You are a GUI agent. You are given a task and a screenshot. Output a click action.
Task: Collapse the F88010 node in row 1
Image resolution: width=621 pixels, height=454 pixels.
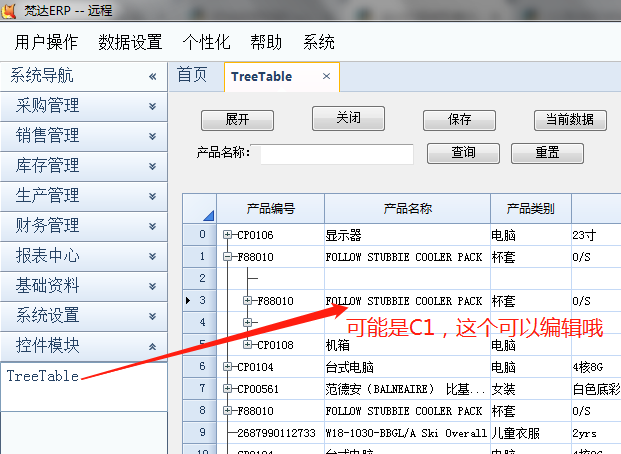point(228,257)
